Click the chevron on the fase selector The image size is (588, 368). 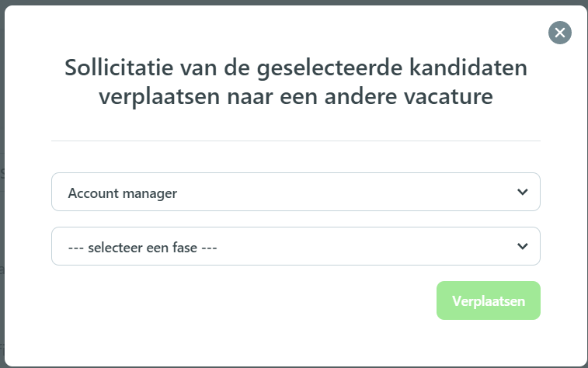pyautogui.click(x=523, y=246)
